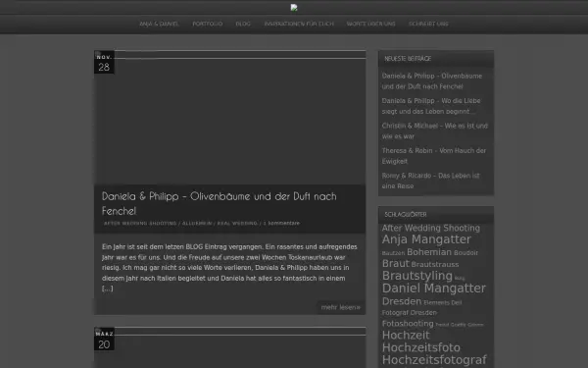Image resolution: width=588 pixels, height=368 pixels.
Task: Click SCHREIBT UNS in the navigation bar
Action: click(428, 24)
